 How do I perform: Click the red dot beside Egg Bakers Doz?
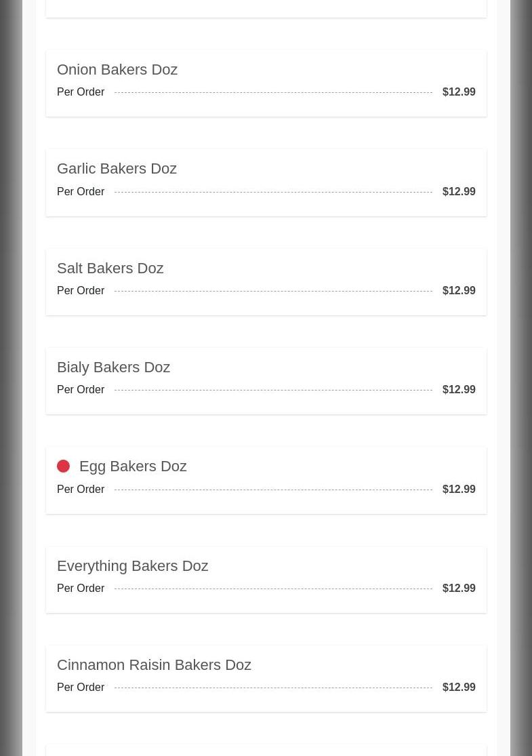63,466
